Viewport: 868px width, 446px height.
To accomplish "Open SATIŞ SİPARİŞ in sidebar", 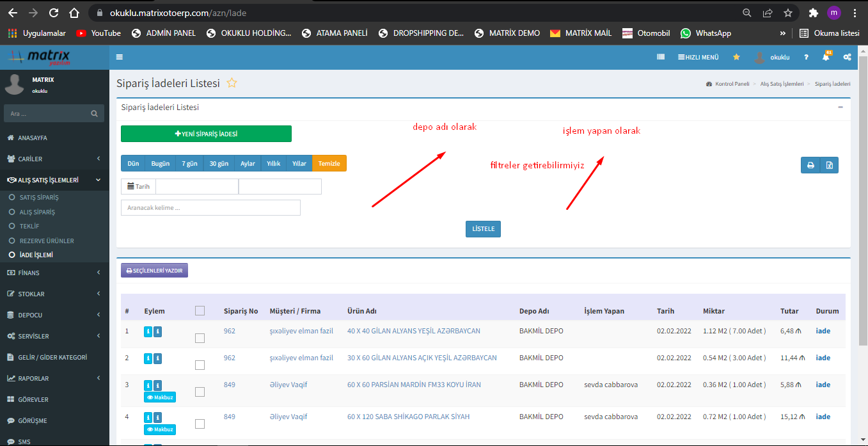I will [x=39, y=197].
